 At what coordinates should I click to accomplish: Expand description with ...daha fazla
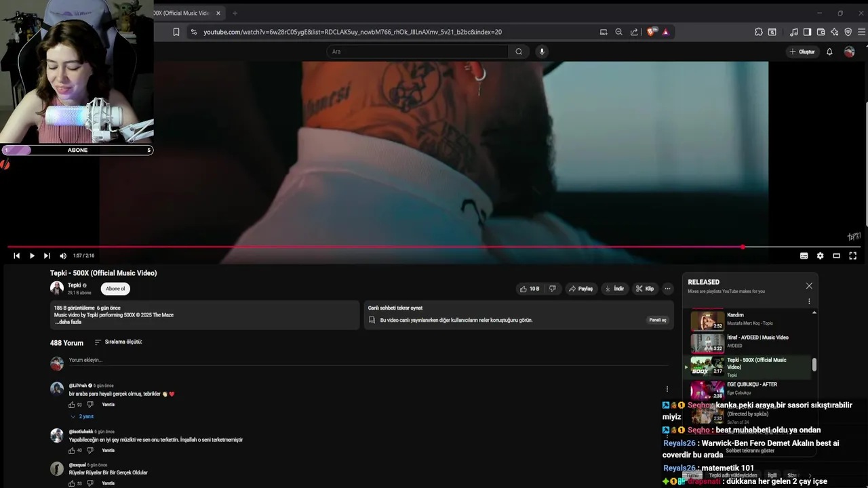[x=68, y=322]
